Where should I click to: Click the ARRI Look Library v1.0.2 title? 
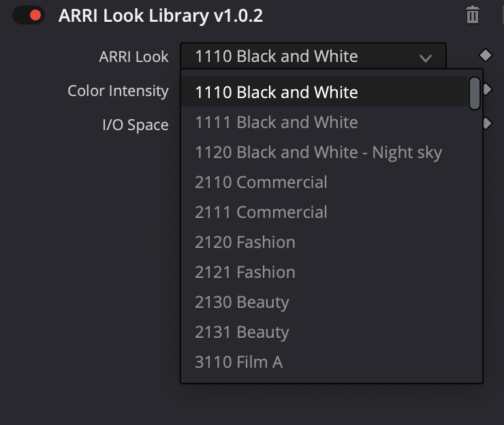pos(161,16)
